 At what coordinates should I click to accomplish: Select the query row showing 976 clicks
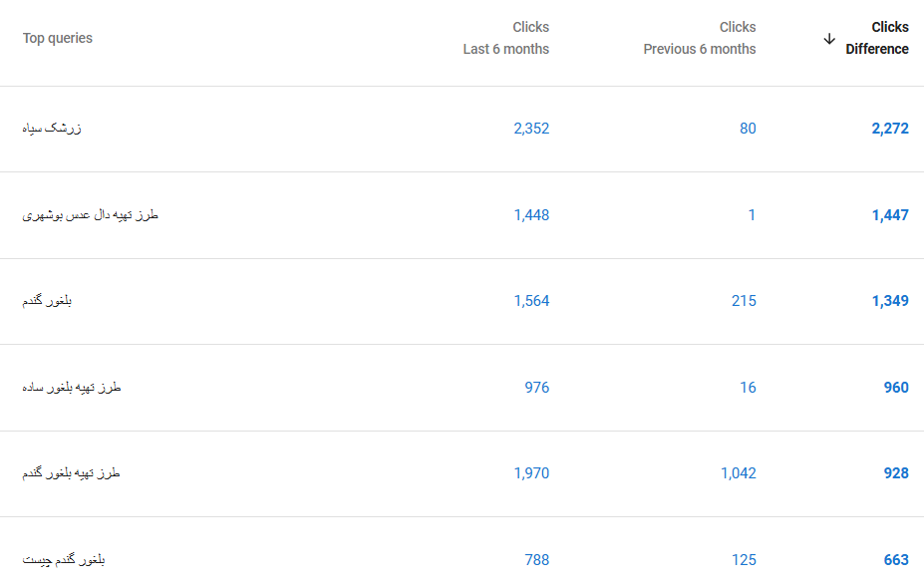pyautogui.click(x=462, y=388)
